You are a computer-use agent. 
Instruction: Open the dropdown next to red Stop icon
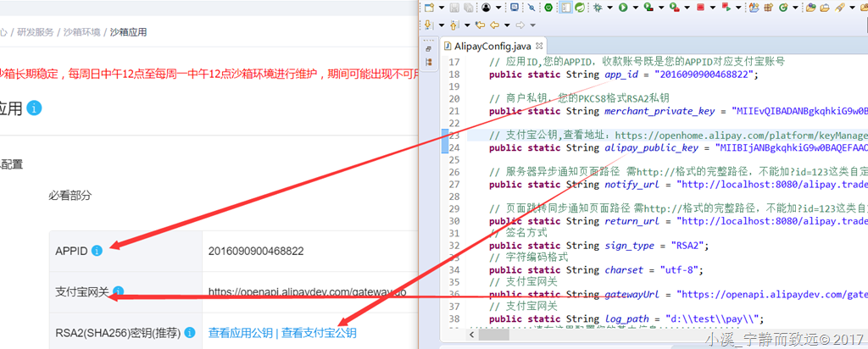712,7
